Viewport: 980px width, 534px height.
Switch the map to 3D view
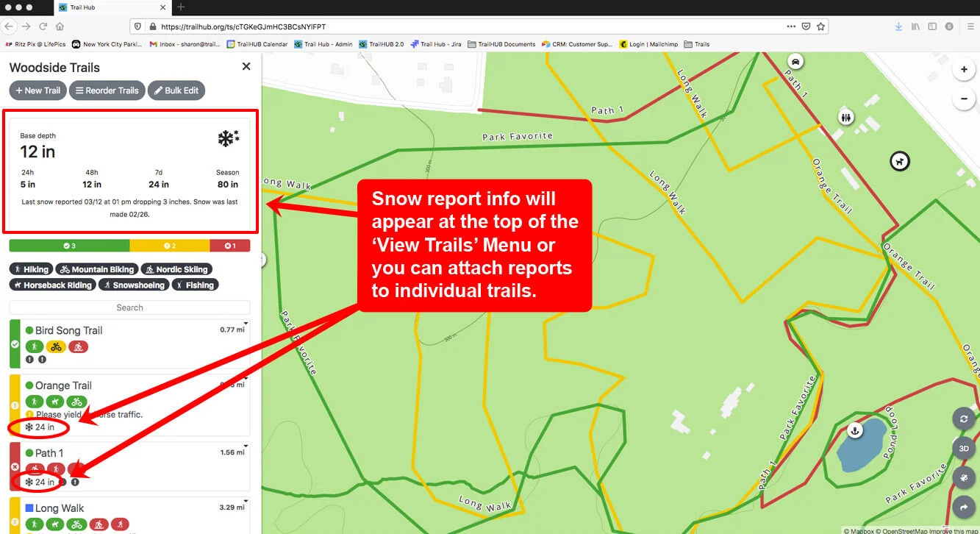click(963, 449)
